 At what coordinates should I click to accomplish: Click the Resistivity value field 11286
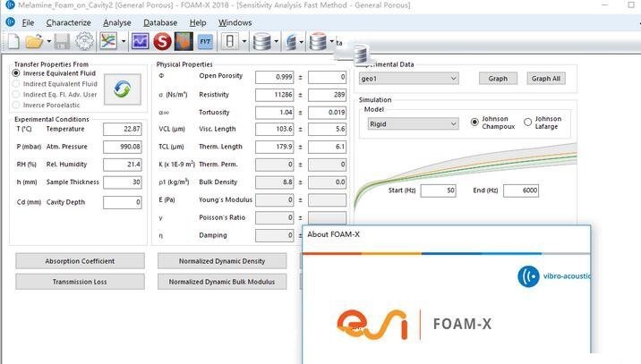[x=274, y=95]
